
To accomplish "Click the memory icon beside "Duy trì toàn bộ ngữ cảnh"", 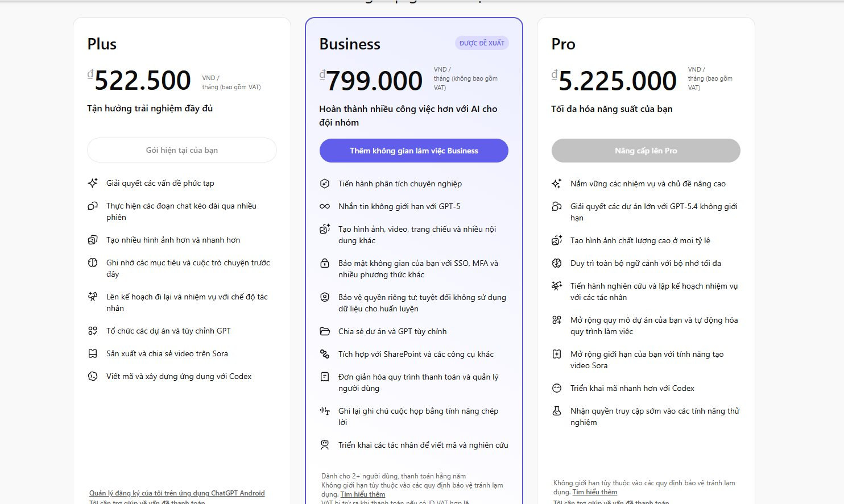I will coord(557,263).
